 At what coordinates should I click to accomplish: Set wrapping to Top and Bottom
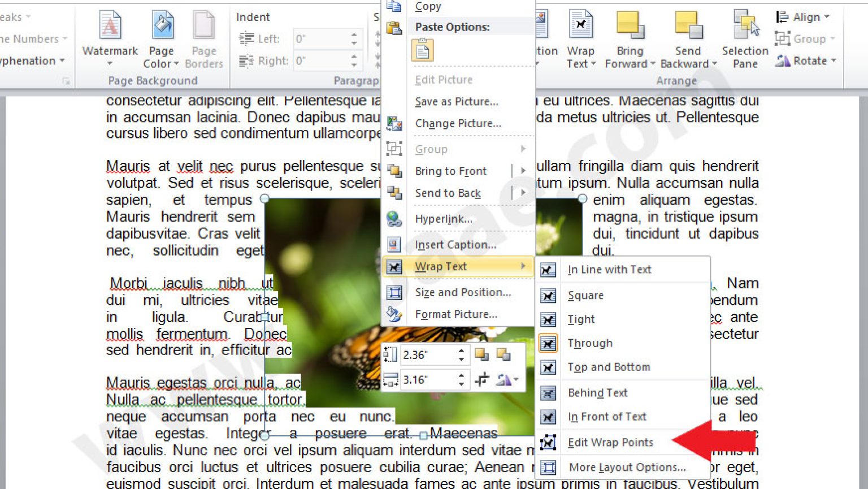point(608,367)
